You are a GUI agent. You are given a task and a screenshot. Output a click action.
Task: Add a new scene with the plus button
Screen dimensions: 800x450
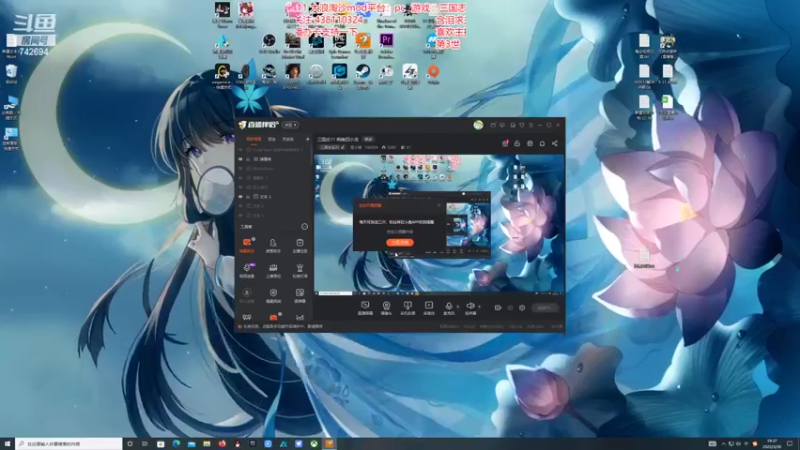(x=307, y=139)
